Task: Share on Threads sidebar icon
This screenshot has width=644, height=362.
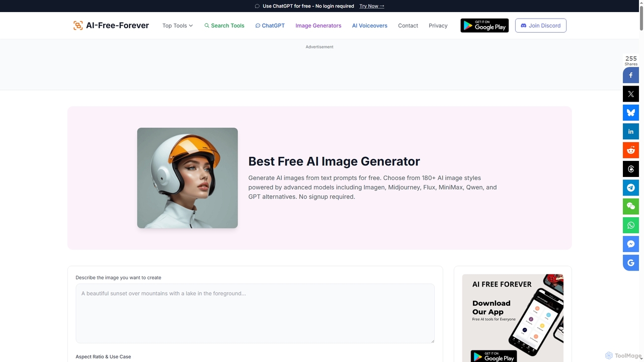Action: pos(631,169)
